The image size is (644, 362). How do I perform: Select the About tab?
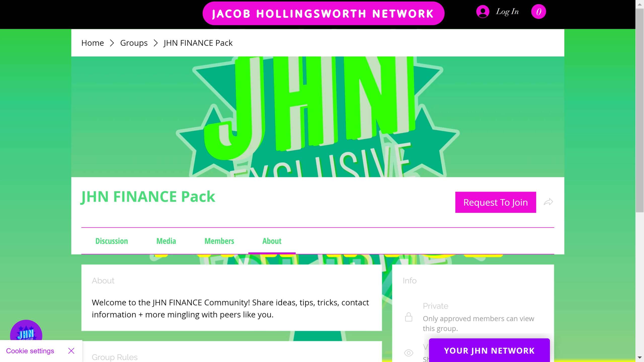(x=272, y=241)
